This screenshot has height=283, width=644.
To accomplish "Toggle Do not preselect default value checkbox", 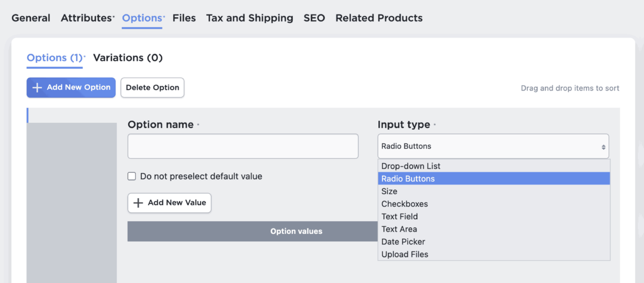I will (132, 176).
